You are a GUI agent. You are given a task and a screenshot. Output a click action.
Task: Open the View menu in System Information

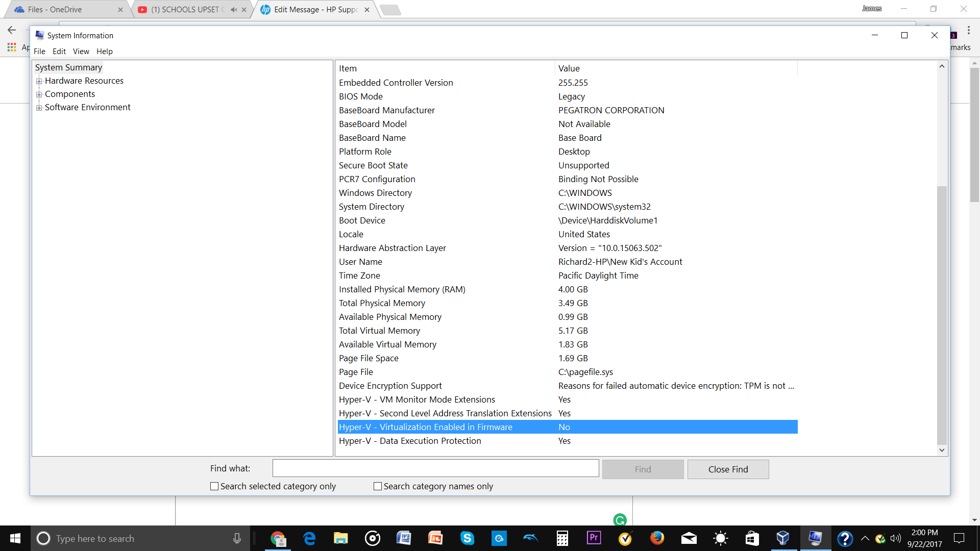point(81,51)
